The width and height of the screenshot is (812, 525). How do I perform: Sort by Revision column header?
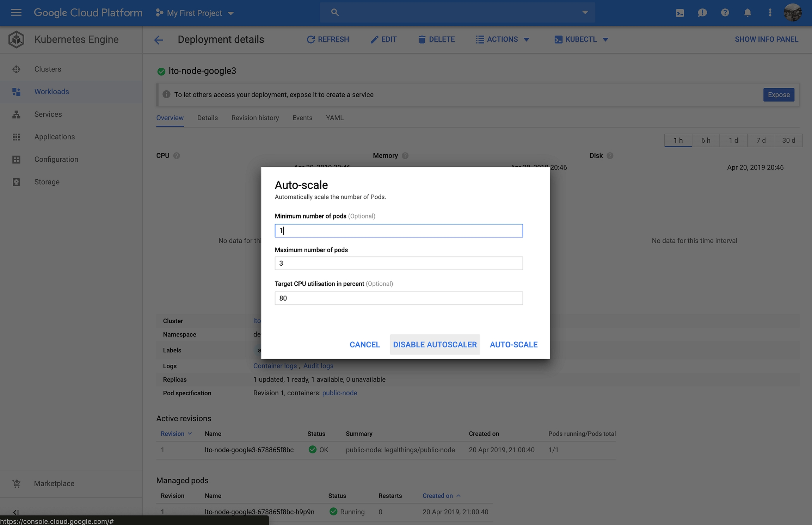click(x=176, y=434)
